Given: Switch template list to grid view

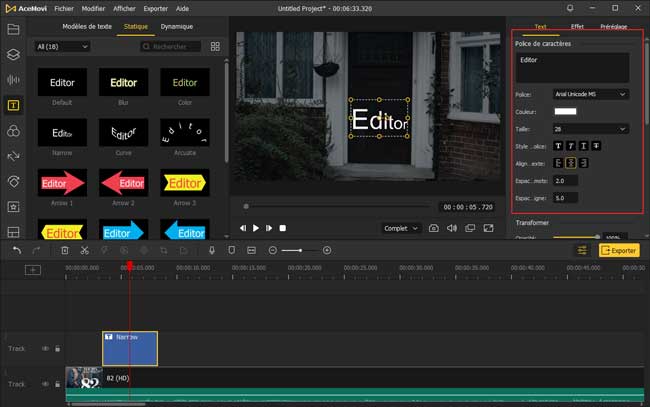Looking at the screenshot, I should 215,46.
